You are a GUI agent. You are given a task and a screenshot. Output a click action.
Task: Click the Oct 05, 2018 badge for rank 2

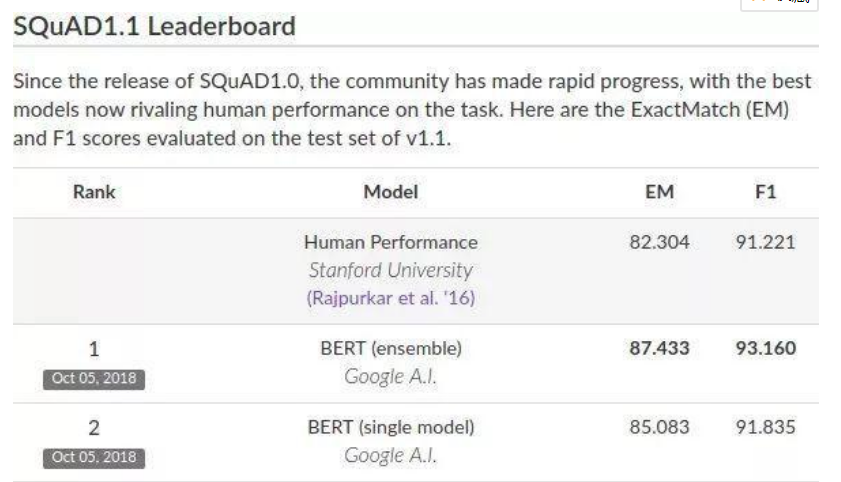[x=94, y=458]
